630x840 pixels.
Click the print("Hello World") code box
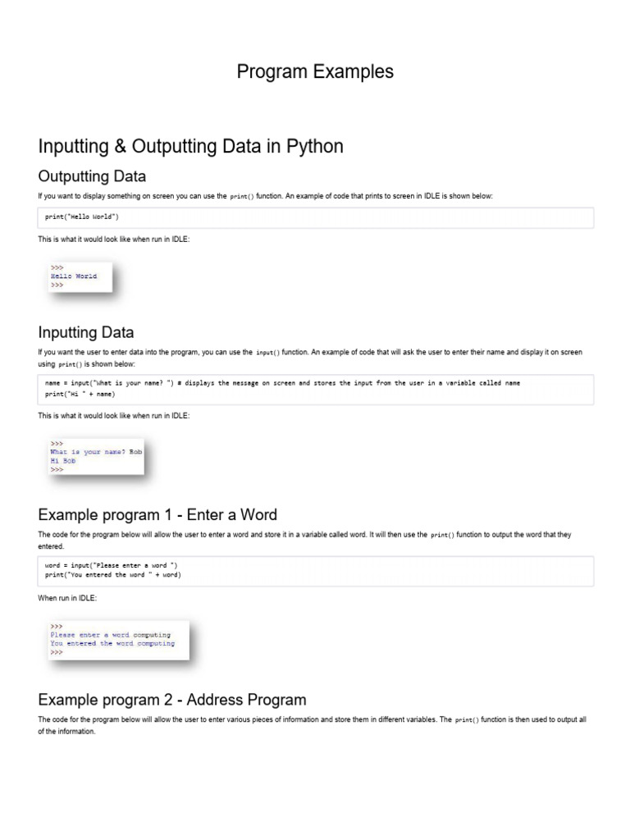[315, 217]
